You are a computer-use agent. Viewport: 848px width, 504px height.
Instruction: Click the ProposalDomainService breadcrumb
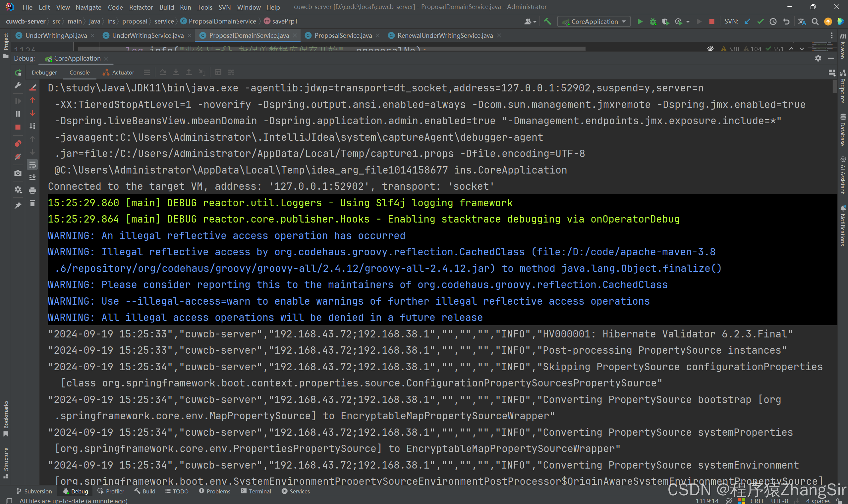218,21
